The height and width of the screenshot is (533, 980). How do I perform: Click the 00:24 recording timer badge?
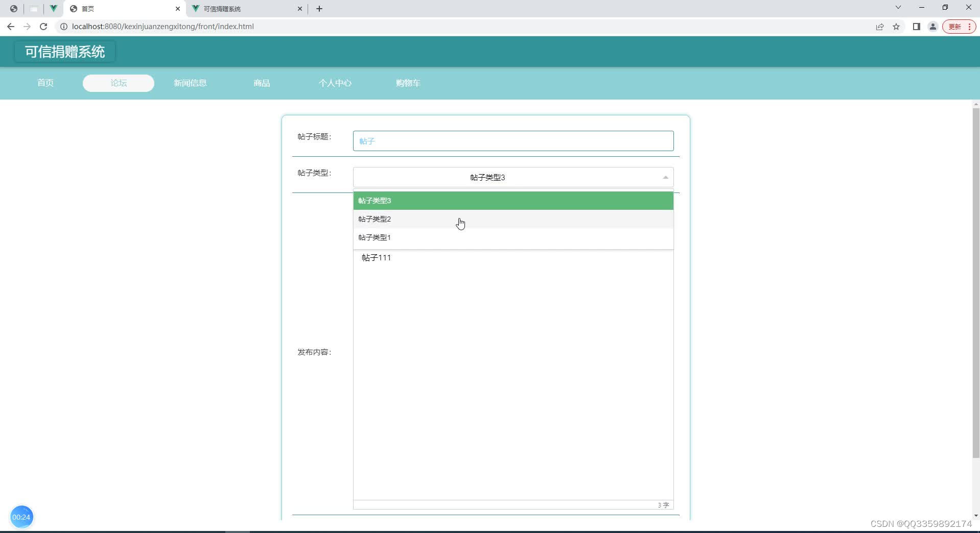pos(21,517)
